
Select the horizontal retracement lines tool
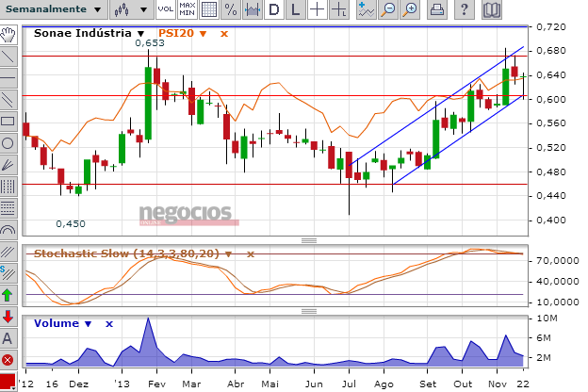8,208
